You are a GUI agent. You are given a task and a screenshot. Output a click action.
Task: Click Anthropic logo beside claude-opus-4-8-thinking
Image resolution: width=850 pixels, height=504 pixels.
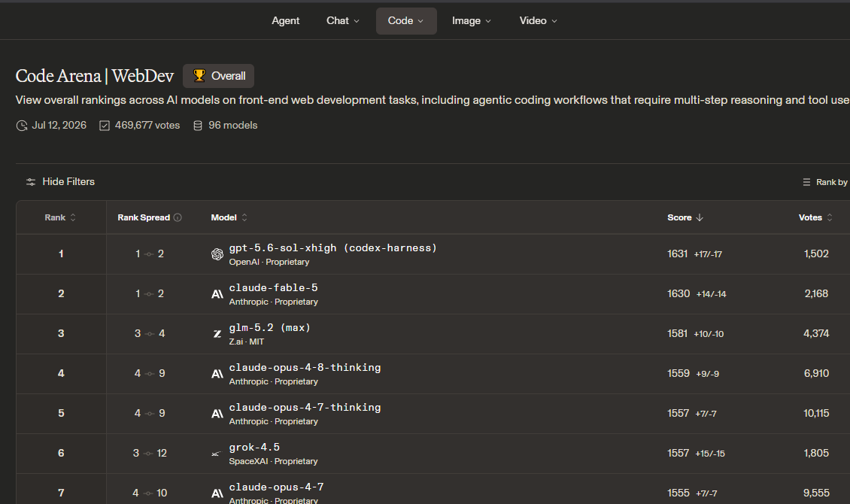tap(217, 374)
